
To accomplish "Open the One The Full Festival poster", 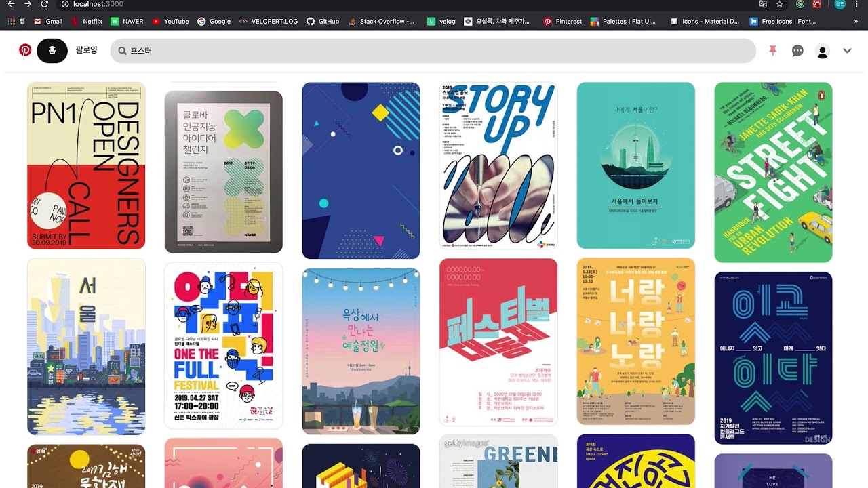I will (224, 346).
